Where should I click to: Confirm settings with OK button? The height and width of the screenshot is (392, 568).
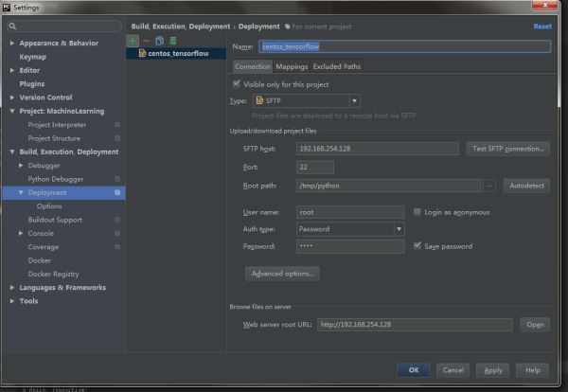click(x=414, y=370)
